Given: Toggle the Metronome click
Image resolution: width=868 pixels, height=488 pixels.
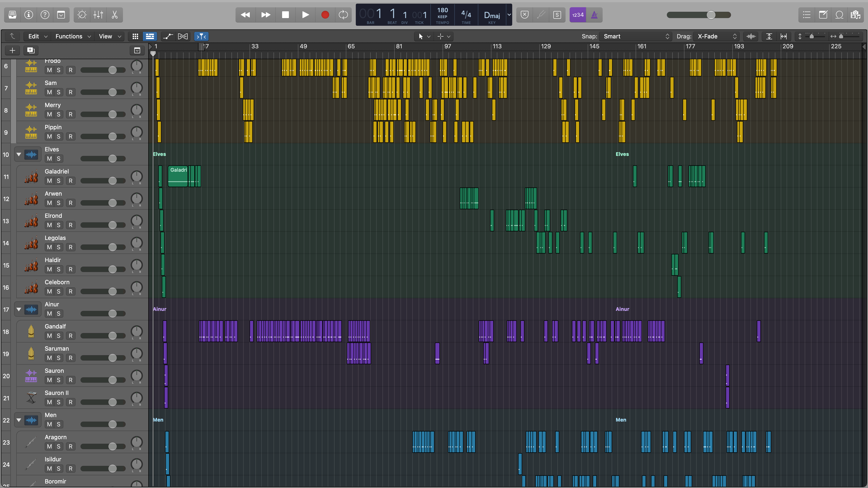Looking at the screenshot, I should 594,15.
